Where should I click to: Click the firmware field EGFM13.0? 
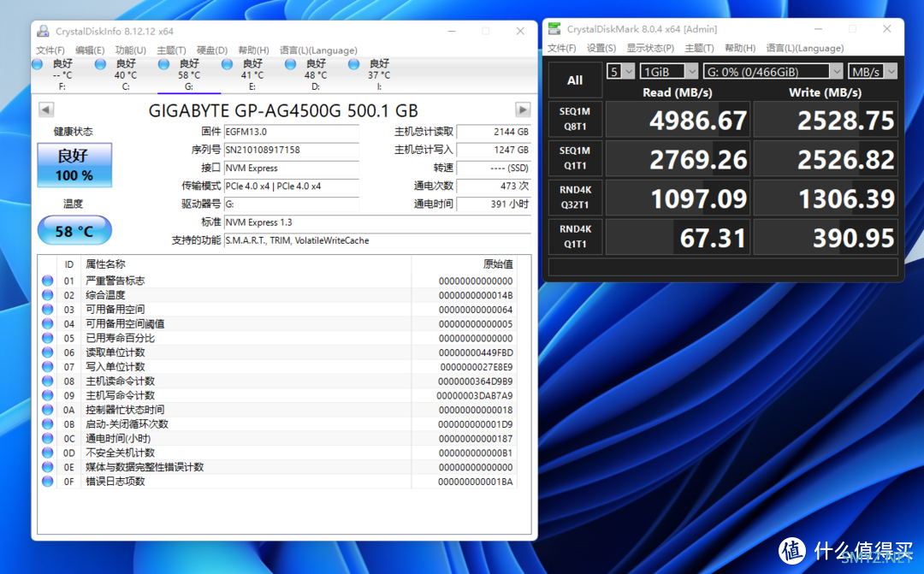tap(292, 132)
